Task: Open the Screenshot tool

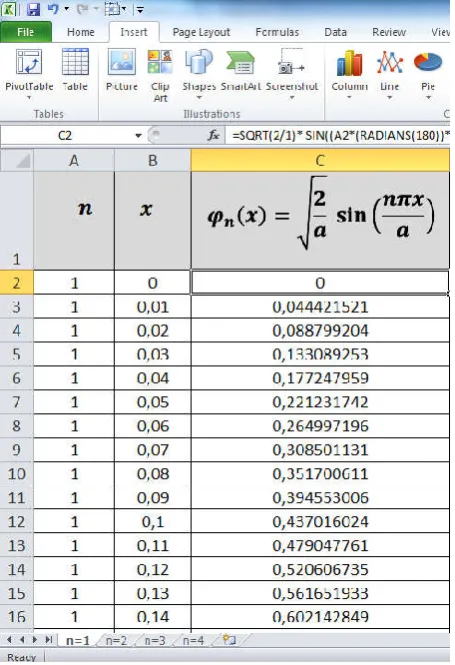Action: click(x=292, y=74)
